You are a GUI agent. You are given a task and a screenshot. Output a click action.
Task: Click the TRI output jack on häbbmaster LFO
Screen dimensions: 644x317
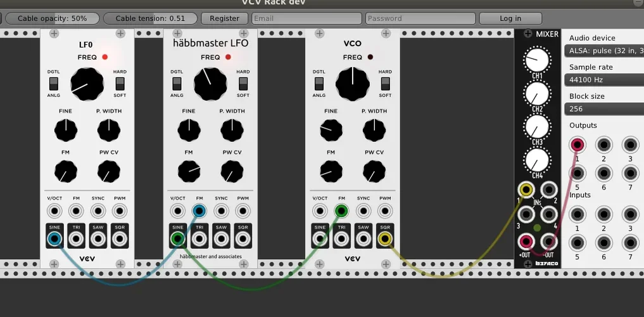tap(199, 238)
